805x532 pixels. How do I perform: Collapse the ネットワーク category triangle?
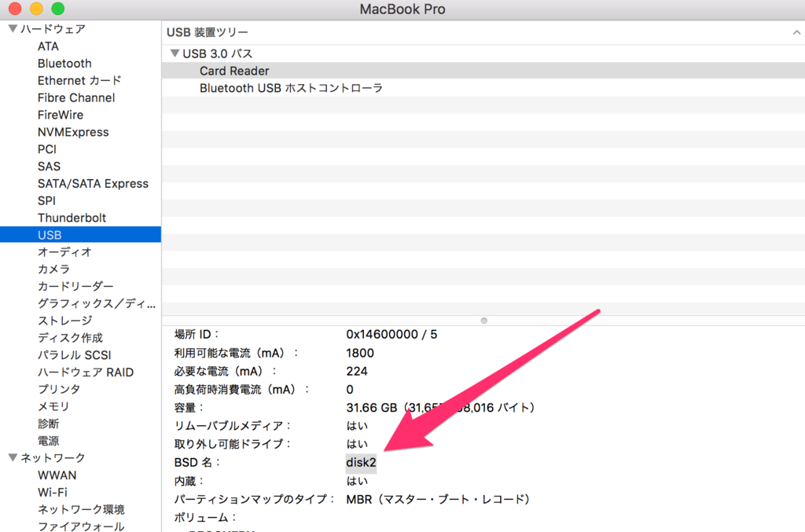[13, 457]
